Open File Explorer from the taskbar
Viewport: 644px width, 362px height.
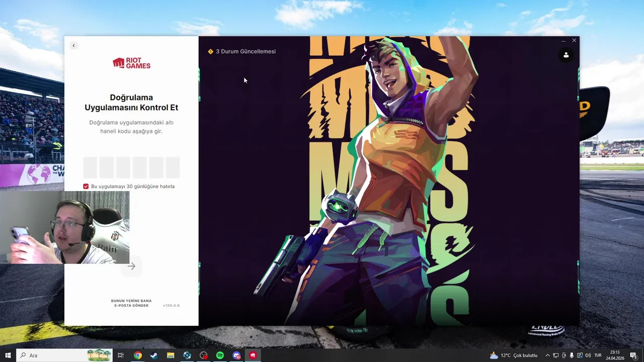171,355
